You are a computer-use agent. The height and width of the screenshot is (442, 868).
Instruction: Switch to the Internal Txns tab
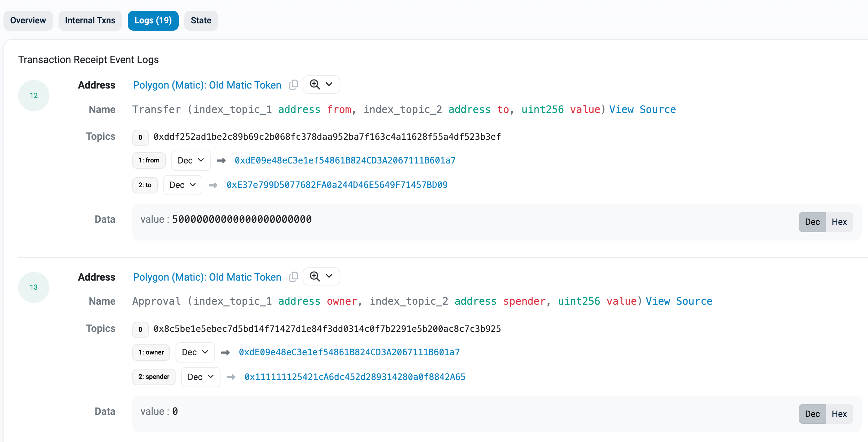point(90,20)
